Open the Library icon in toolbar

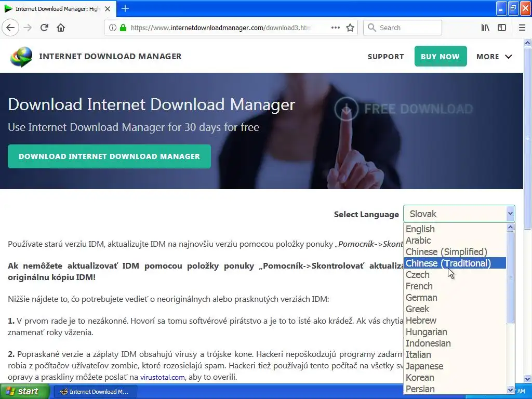(485, 28)
